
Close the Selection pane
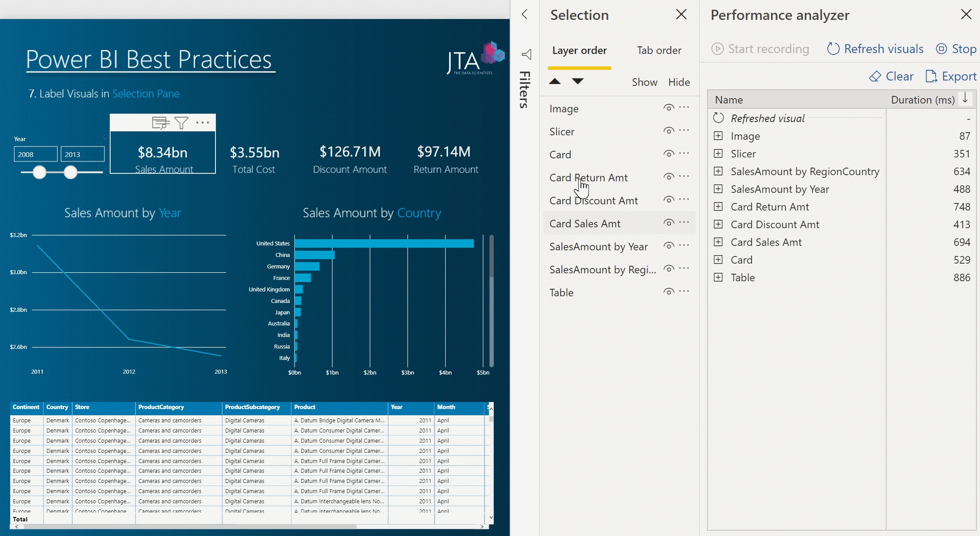(x=681, y=15)
